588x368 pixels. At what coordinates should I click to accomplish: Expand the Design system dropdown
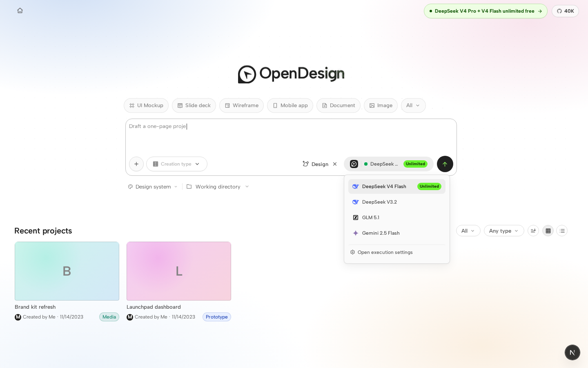[x=153, y=187]
